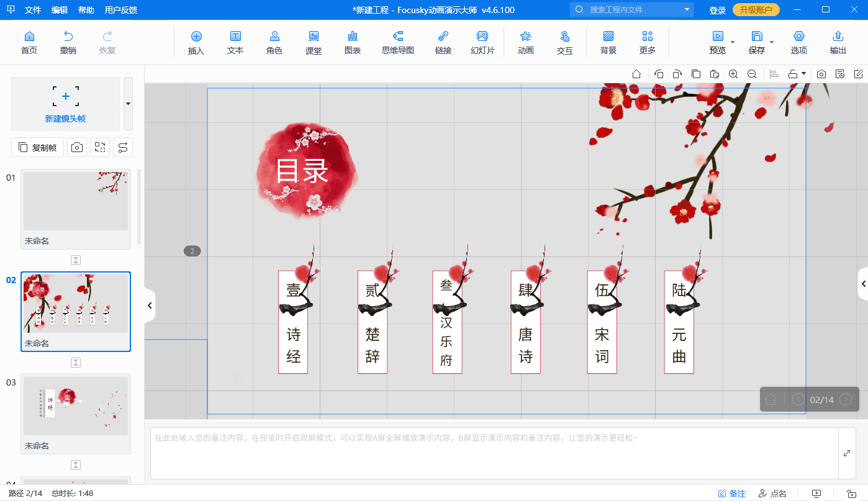The width and height of the screenshot is (868, 501).
Task: Click the 升级账户 upgrade button
Action: (x=756, y=10)
